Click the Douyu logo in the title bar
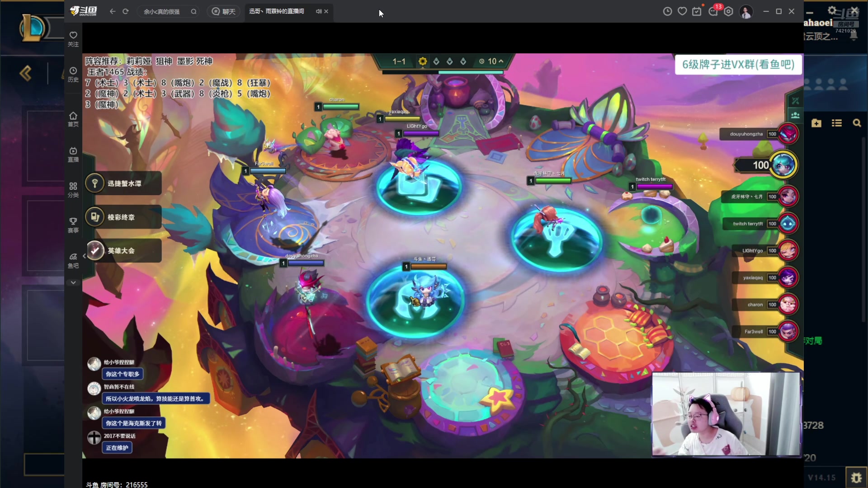This screenshot has width=868, height=488. [84, 11]
